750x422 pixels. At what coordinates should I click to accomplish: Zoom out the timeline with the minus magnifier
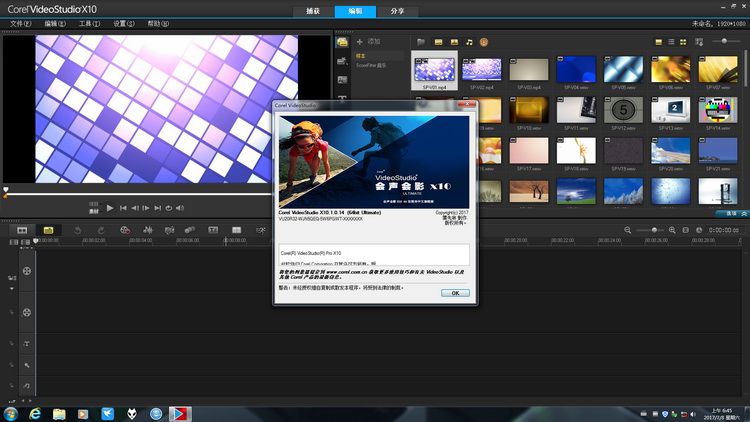point(628,230)
